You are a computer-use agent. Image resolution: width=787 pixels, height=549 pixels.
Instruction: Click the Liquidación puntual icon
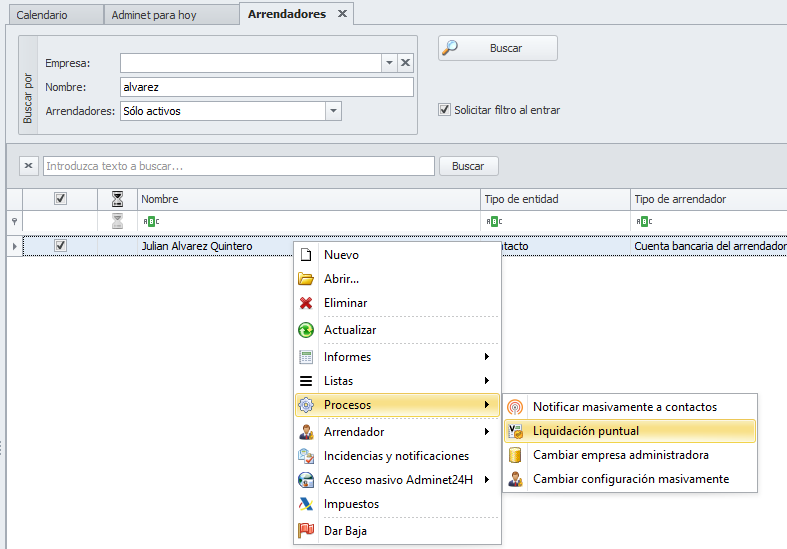point(515,431)
